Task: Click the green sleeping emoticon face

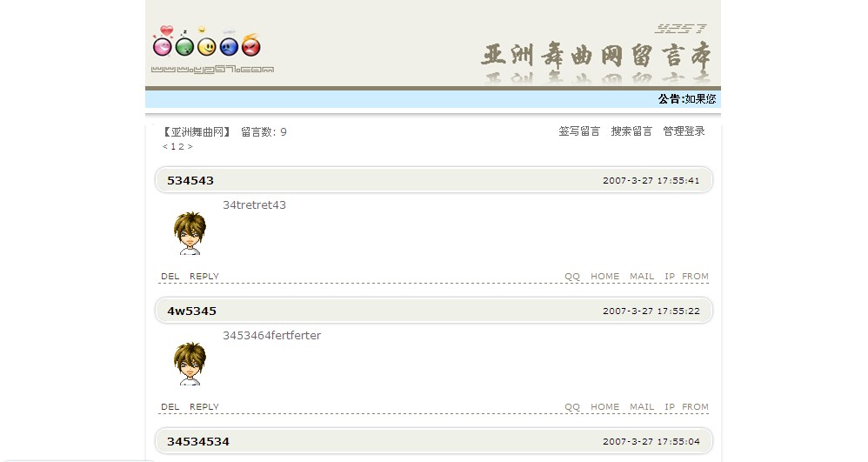Action: pyautogui.click(x=185, y=44)
